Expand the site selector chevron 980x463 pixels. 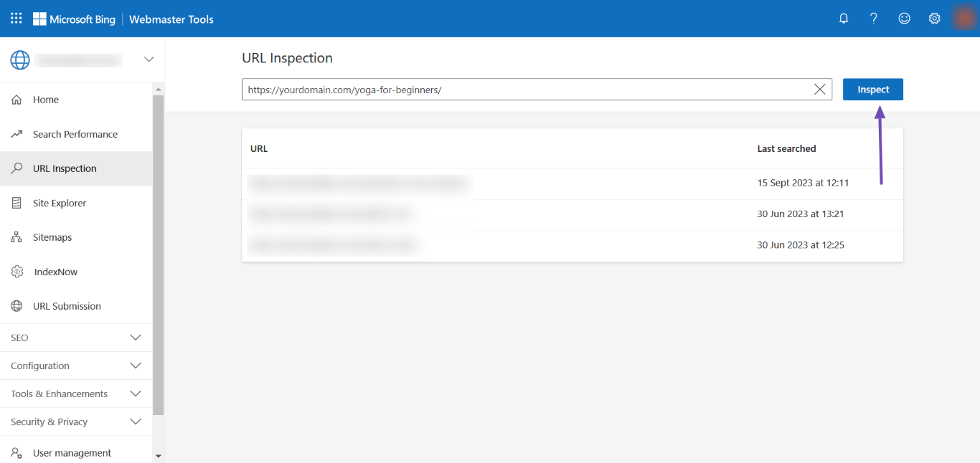149,59
